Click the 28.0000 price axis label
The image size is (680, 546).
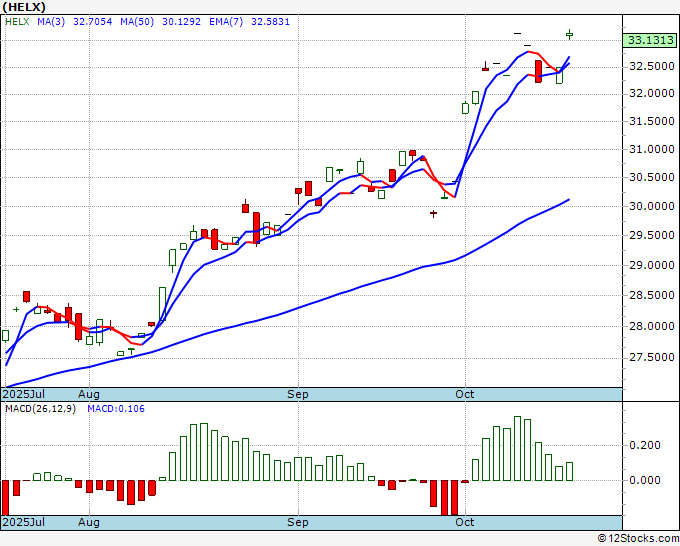click(x=652, y=326)
